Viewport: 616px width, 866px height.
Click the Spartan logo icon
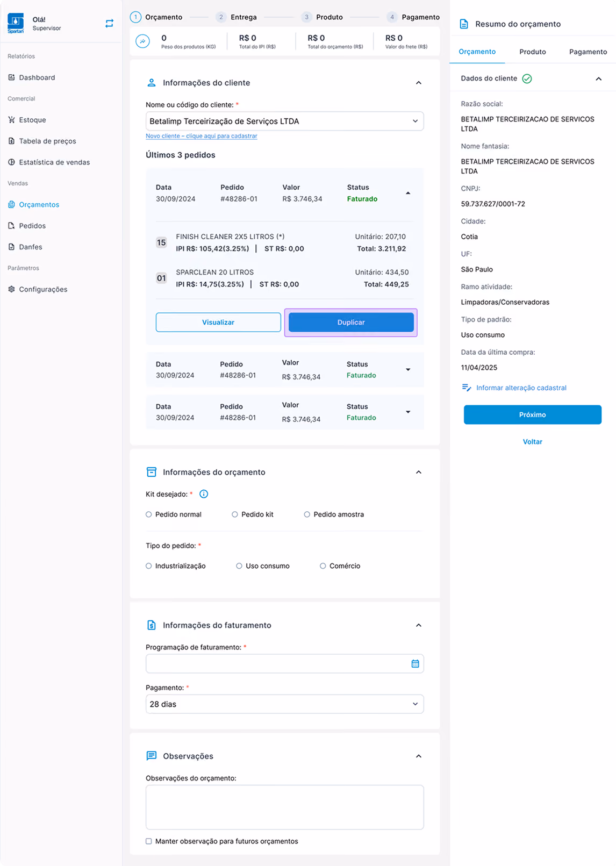coord(16,23)
